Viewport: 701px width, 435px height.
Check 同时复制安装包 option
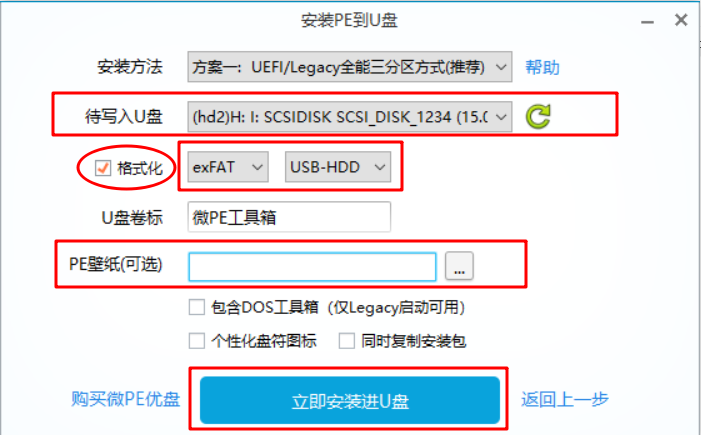[347, 341]
